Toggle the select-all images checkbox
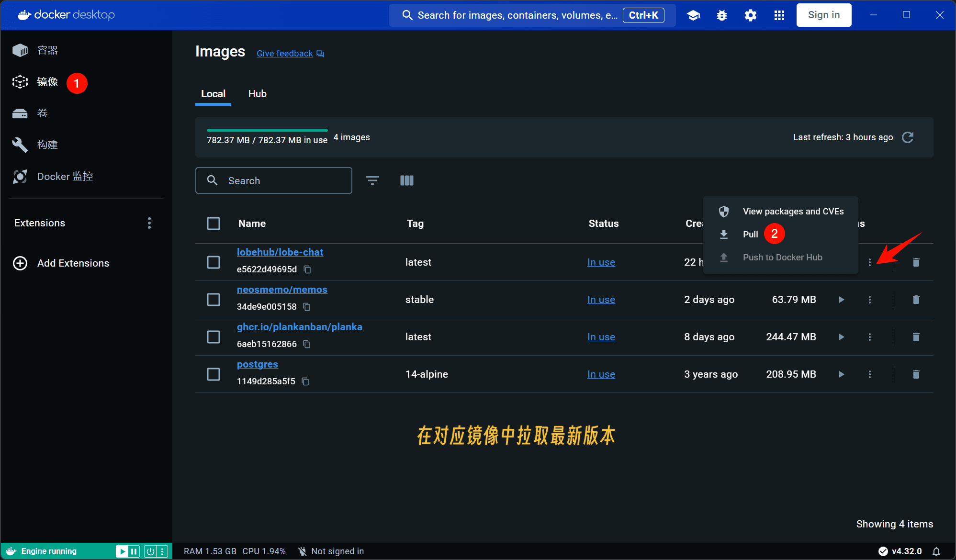 click(214, 224)
